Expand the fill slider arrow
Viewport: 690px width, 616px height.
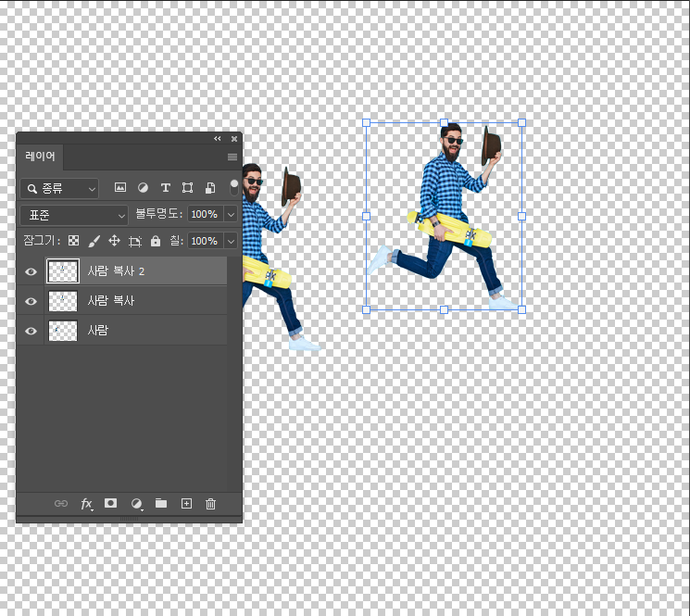(x=231, y=241)
